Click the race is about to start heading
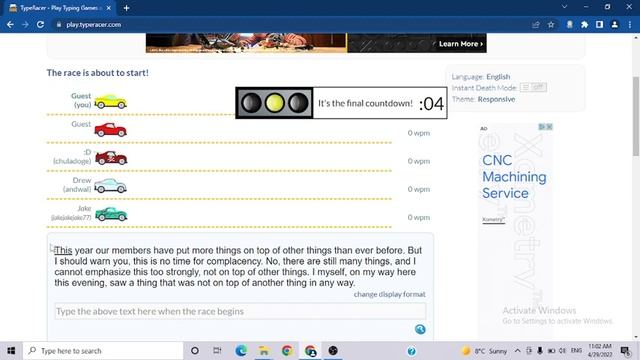Image resolution: width=640 pixels, height=360 pixels. [98, 73]
